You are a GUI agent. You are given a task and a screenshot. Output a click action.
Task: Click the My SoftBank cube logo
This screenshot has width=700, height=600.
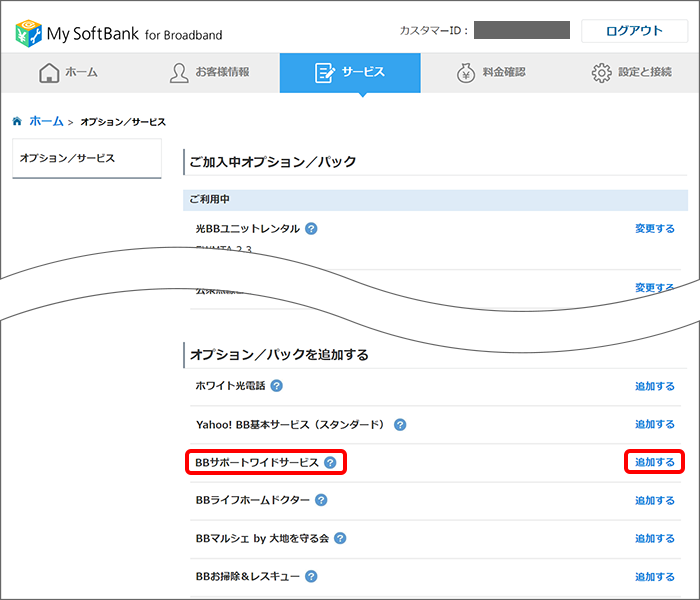tap(29, 33)
